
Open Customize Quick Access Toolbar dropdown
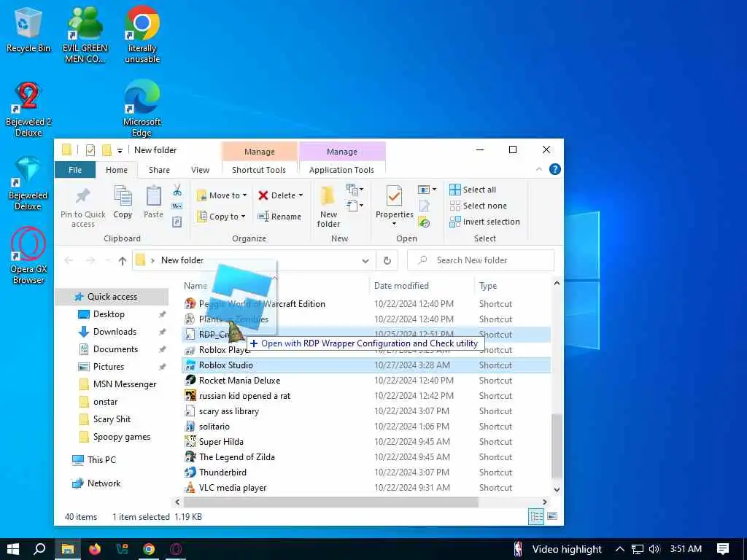tap(120, 151)
